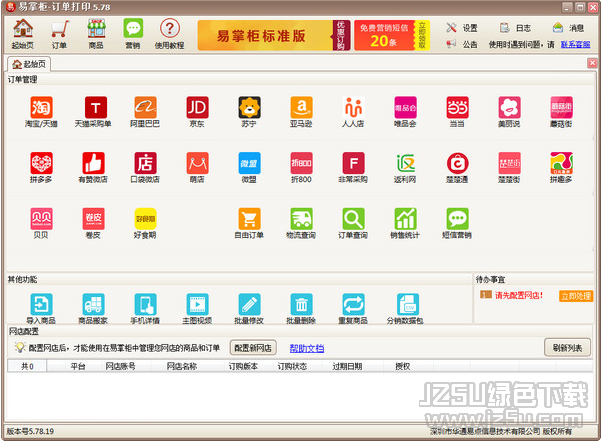601x446 pixels.
Task: Close the 起始页 tab panel
Action: click(x=592, y=63)
